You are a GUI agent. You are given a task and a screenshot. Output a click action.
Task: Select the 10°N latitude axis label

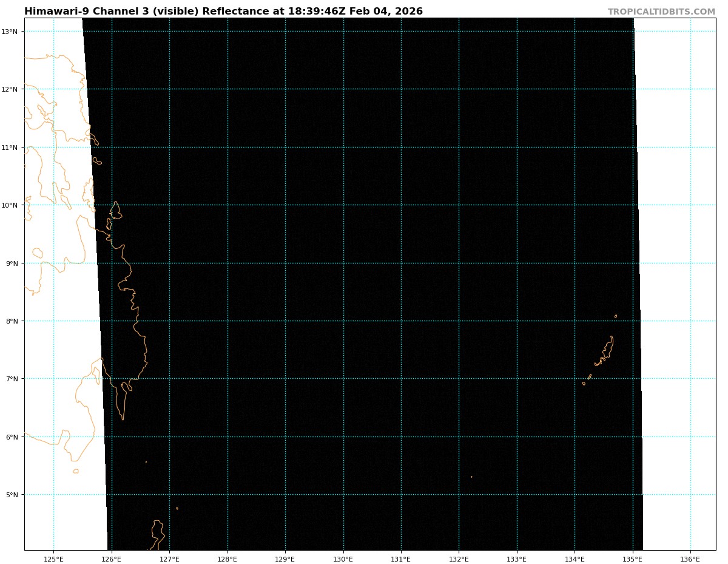[x=12, y=205]
